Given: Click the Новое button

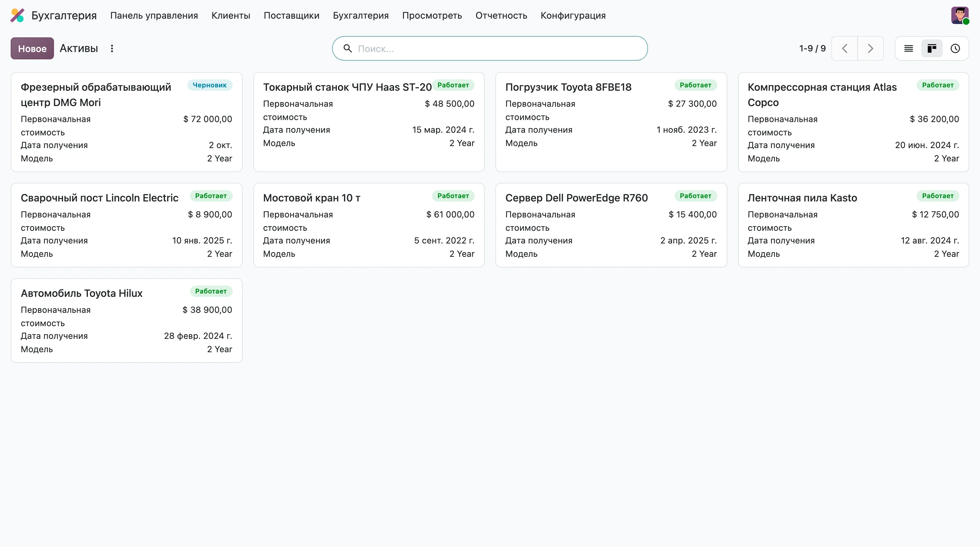Looking at the screenshot, I should click(32, 48).
